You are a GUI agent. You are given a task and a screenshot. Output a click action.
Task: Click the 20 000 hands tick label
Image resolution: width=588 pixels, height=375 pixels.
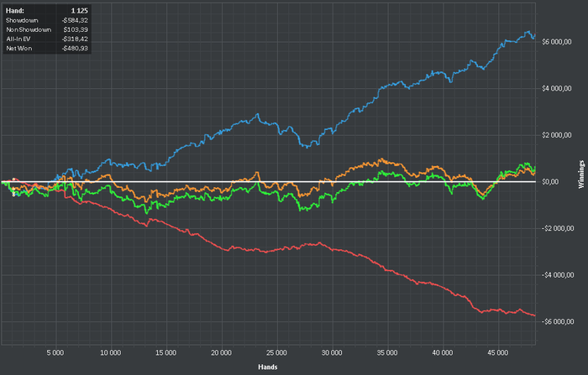(x=221, y=353)
